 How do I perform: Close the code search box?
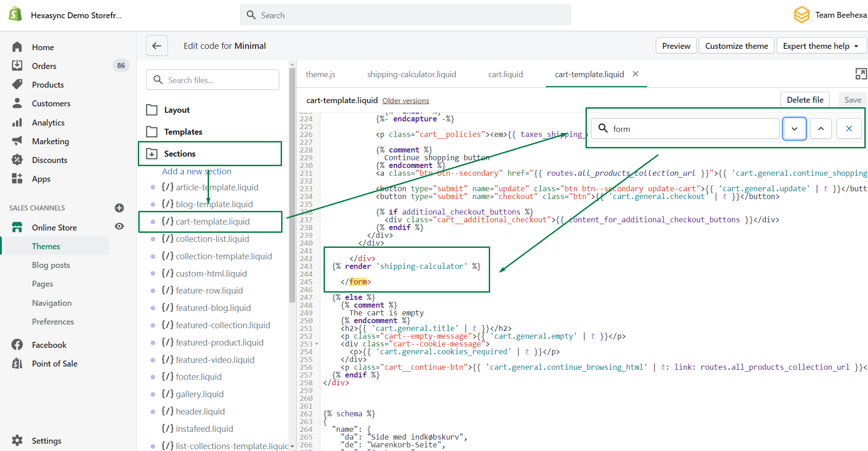(x=849, y=129)
